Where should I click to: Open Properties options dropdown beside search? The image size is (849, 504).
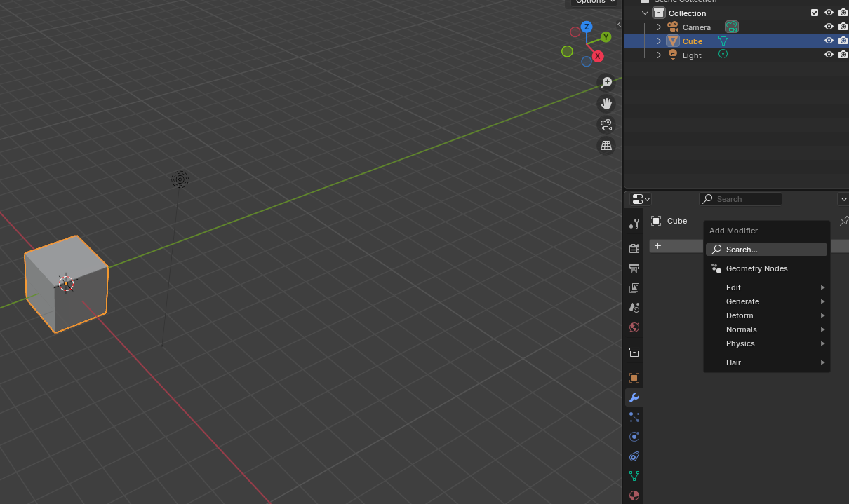click(x=843, y=199)
